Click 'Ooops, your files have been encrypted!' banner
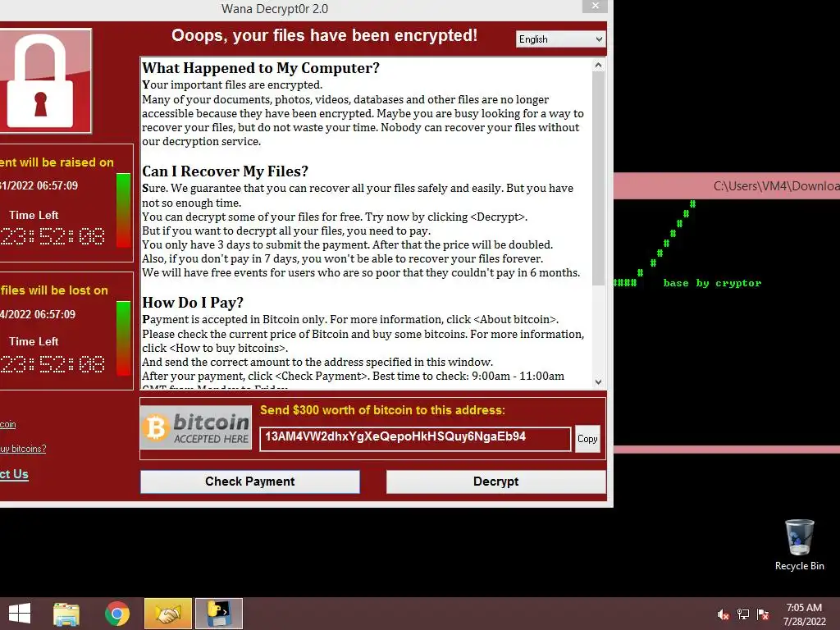The width and height of the screenshot is (840, 630). (x=324, y=36)
